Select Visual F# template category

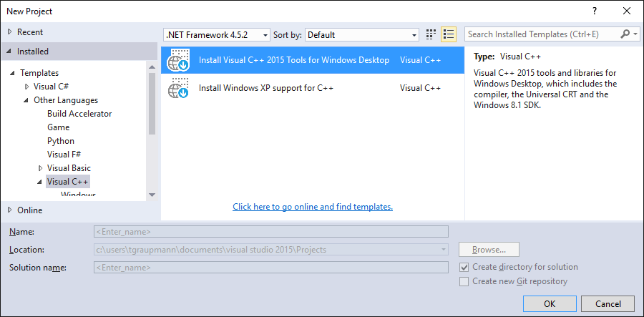click(x=64, y=155)
